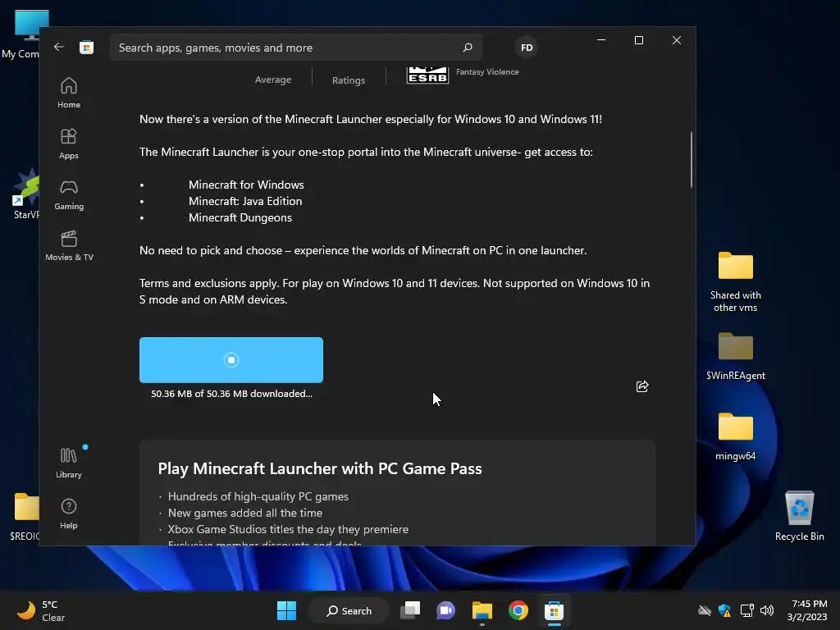The width and height of the screenshot is (840, 630).
Task: Click the search magnifier icon in Store
Action: click(467, 47)
